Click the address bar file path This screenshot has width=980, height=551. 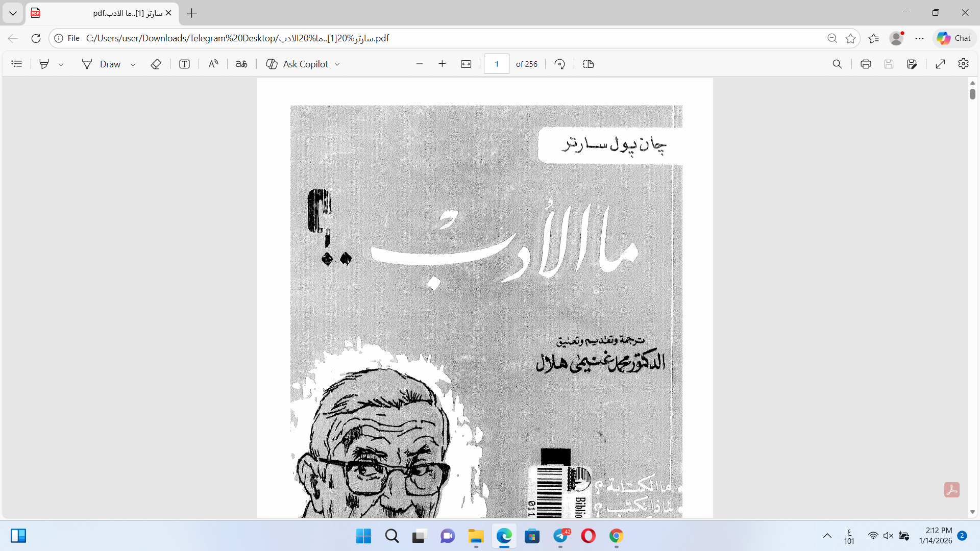coord(237,38)
